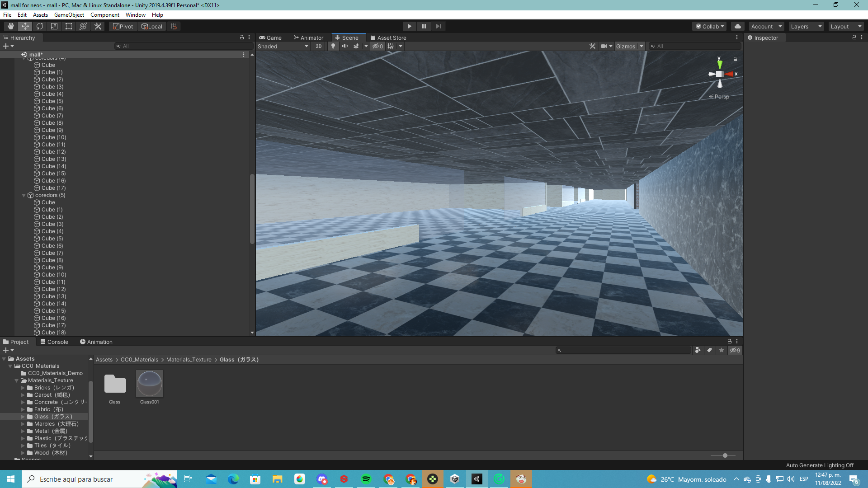The width and height of the screenshot is (868, 488).
Task: Toggle scene view grid
Action: pos(391,46)
